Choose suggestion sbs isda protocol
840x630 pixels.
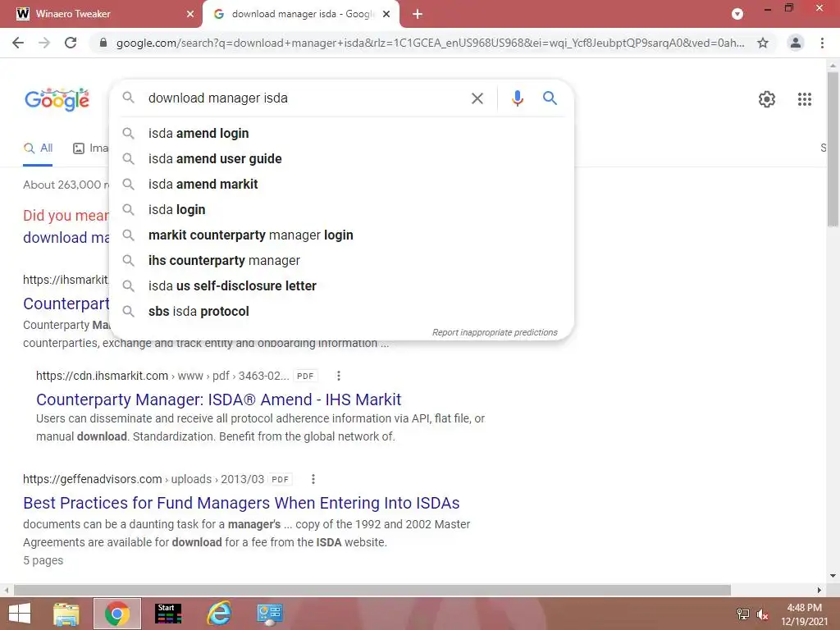[x=342, y=311]
